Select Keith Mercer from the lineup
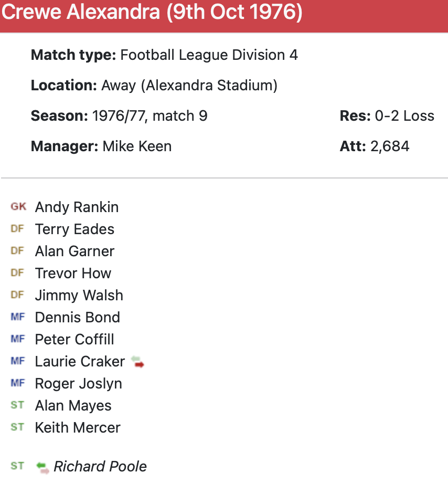Screen dimensions: 448x483 (78, 427)
